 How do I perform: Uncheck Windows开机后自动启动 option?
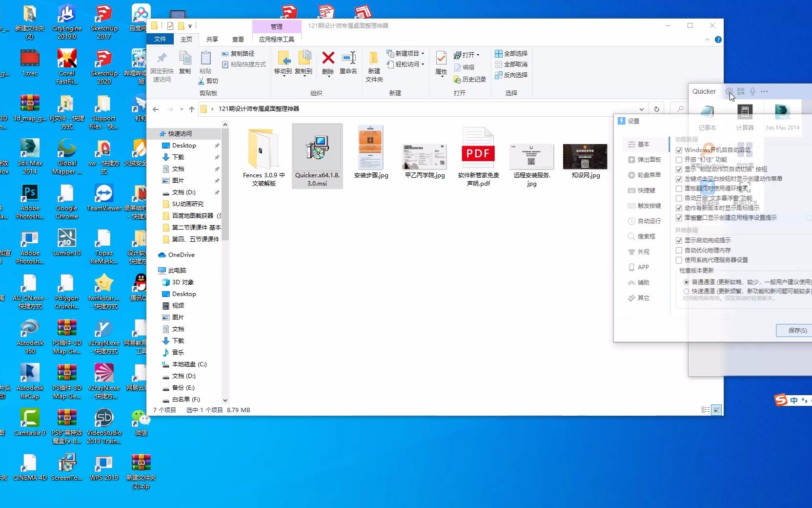[679, 149]
